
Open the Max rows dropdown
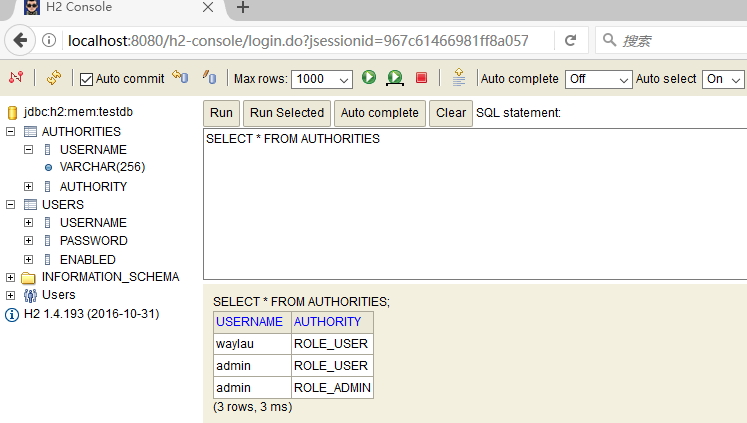322,79
